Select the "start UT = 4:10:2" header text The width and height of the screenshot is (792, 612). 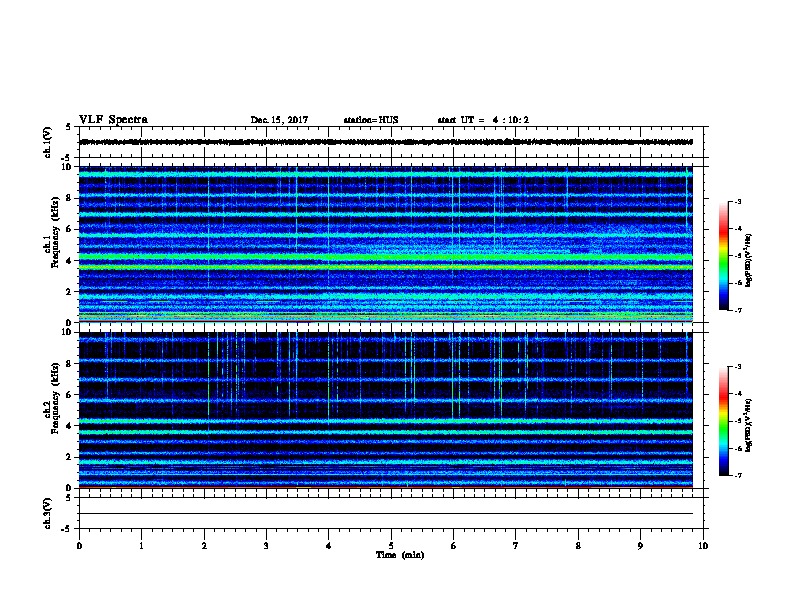click(483, 120)
